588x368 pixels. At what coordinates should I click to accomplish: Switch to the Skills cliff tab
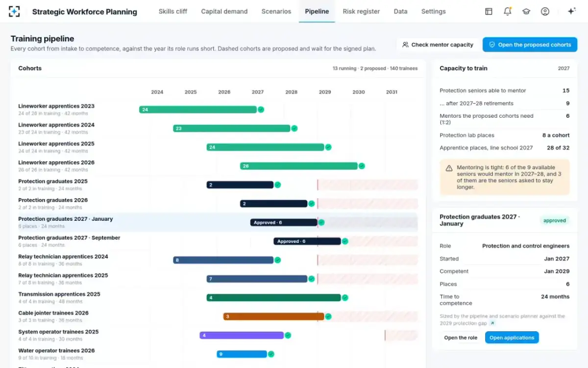click(x=173, y=11)
